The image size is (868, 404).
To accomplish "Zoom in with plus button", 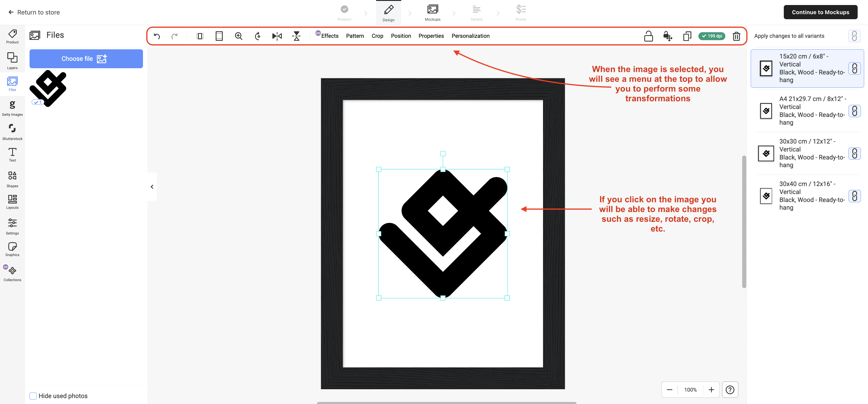I will click(711, 390).
